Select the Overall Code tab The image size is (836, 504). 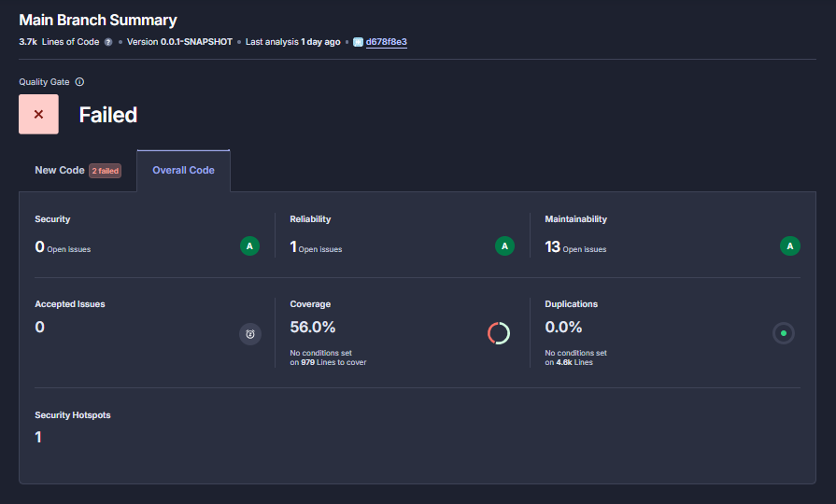point(183,170)
